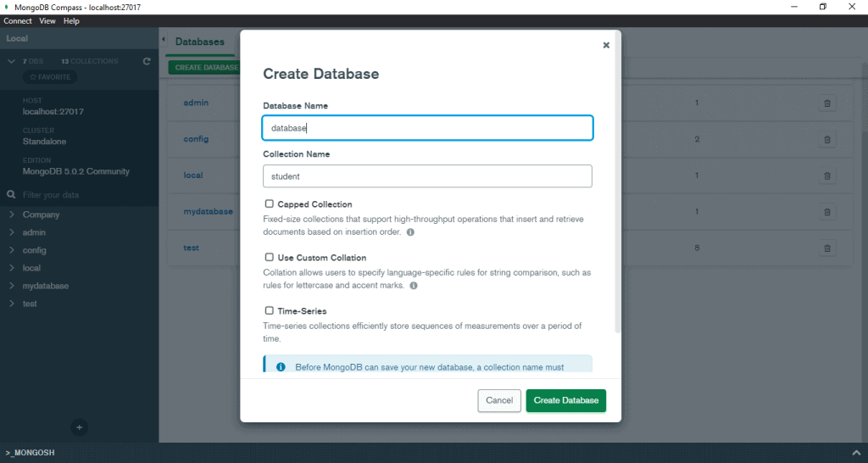Refresh the databases list in sidebar

tap(147, 61)
